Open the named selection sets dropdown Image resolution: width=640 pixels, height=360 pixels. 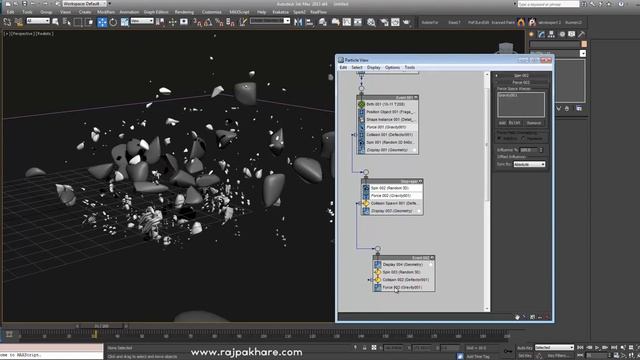coord(270,21)
